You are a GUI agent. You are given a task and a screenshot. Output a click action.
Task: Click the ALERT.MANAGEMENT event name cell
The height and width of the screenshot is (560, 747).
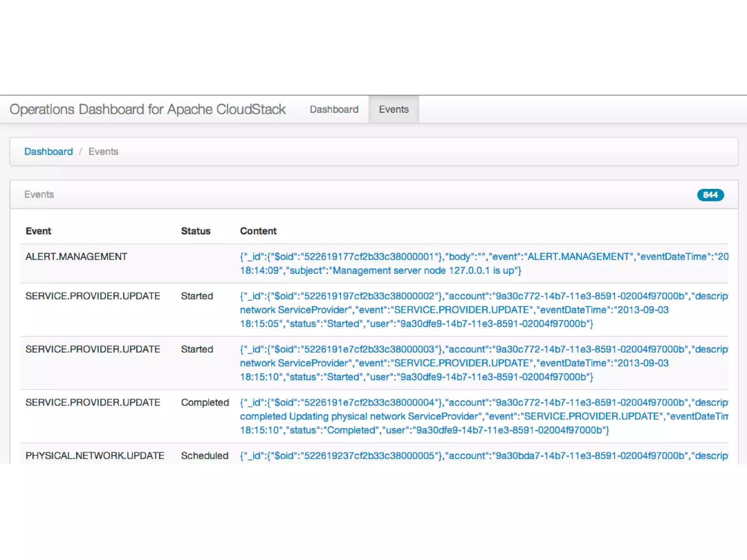pyautogui.click(x=76, y=257)
